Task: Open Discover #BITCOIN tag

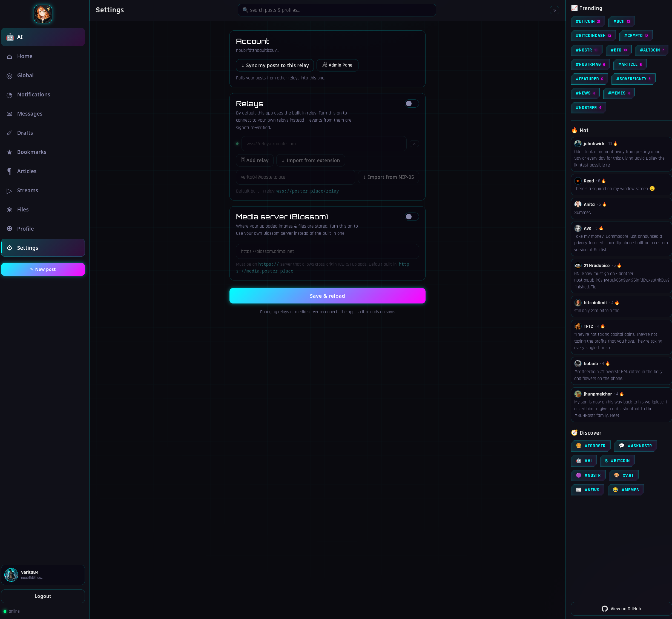Action: [617, 461]
